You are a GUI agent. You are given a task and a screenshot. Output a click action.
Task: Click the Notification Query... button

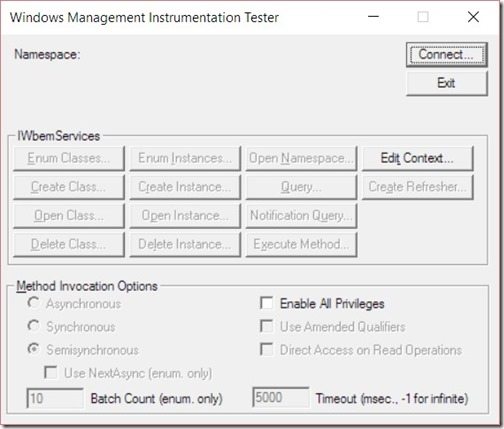point(301,216)
